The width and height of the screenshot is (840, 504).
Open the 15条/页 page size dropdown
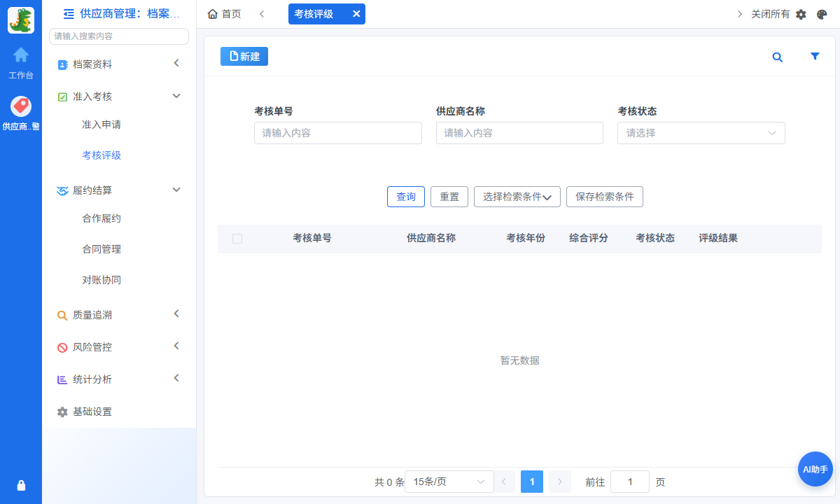(449, 482)
